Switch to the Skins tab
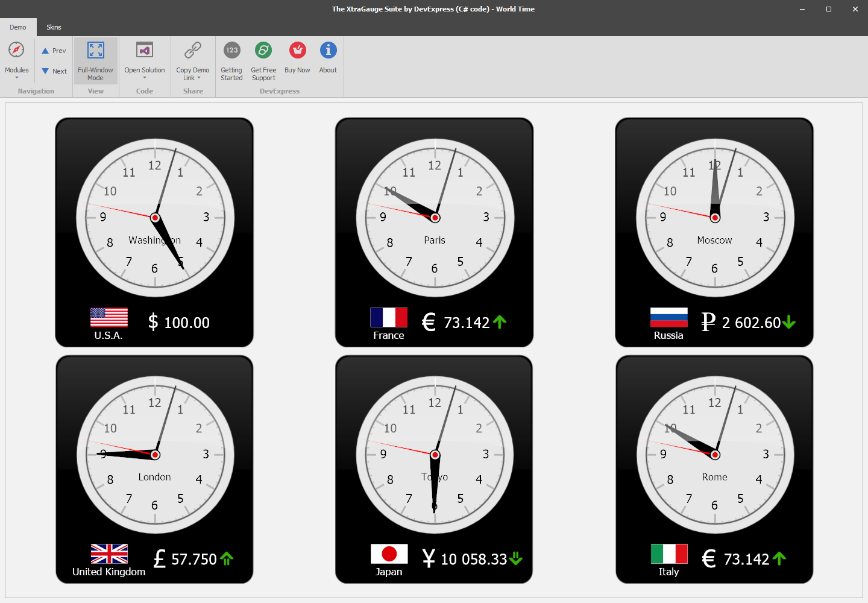 click(54, 27)
